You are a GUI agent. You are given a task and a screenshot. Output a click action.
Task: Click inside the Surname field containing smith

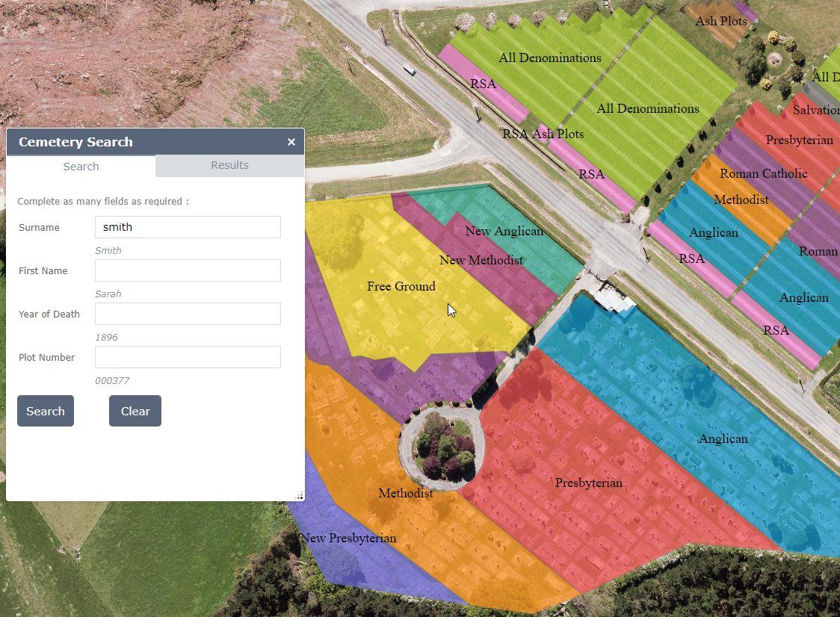[187, 227]
